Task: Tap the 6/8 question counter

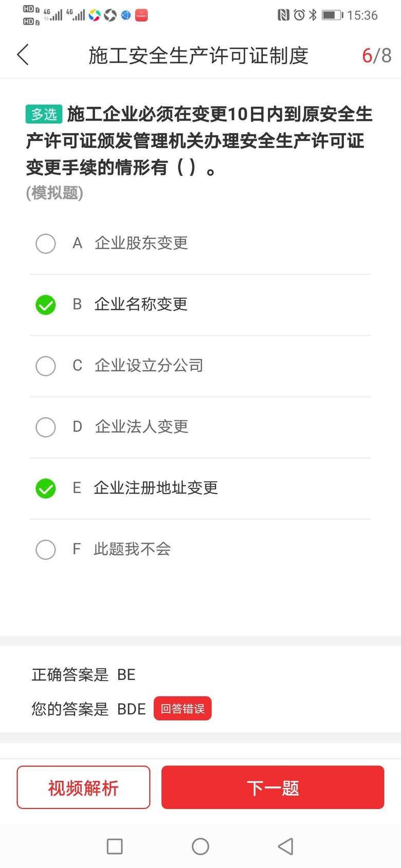Action: pos(376,55)
